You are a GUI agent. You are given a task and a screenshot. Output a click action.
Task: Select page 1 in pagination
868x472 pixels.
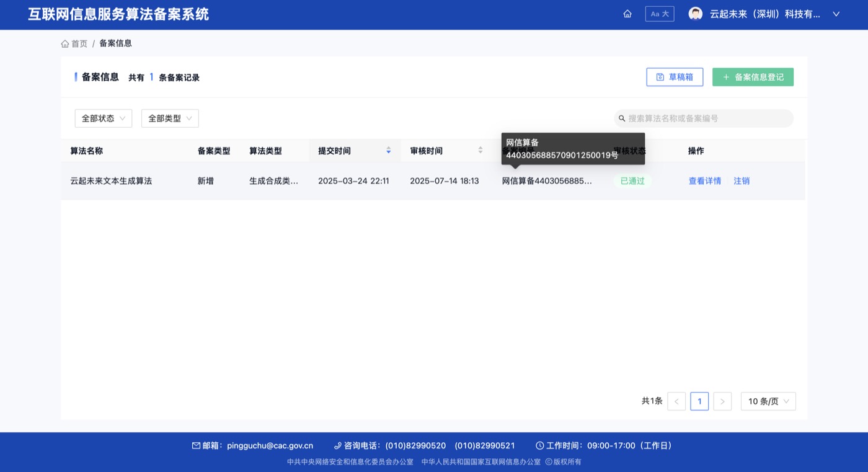(x=699, y=401)
